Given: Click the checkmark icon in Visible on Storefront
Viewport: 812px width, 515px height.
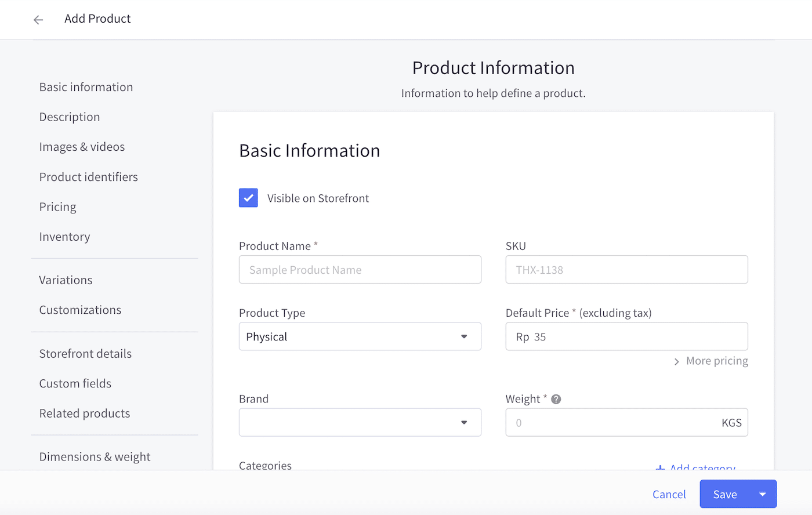Looking at the screenshot, I should [248, 198].
